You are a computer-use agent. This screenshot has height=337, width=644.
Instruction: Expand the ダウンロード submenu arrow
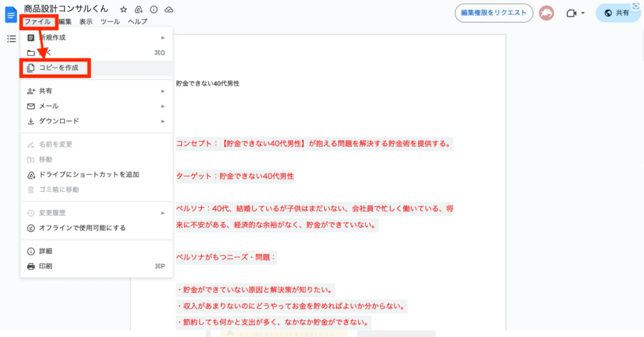pyautogui.click(x=163, y=121)
